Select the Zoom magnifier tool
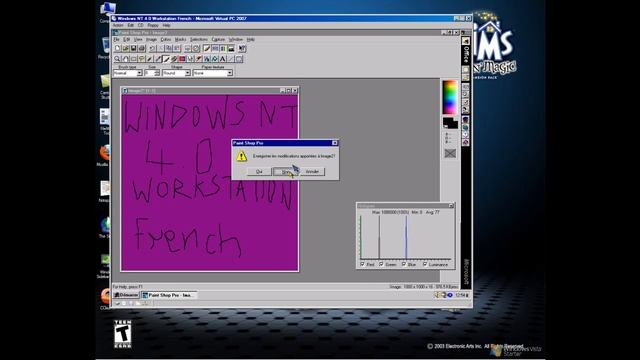This screenshot has height=360, width=640. 117,59
